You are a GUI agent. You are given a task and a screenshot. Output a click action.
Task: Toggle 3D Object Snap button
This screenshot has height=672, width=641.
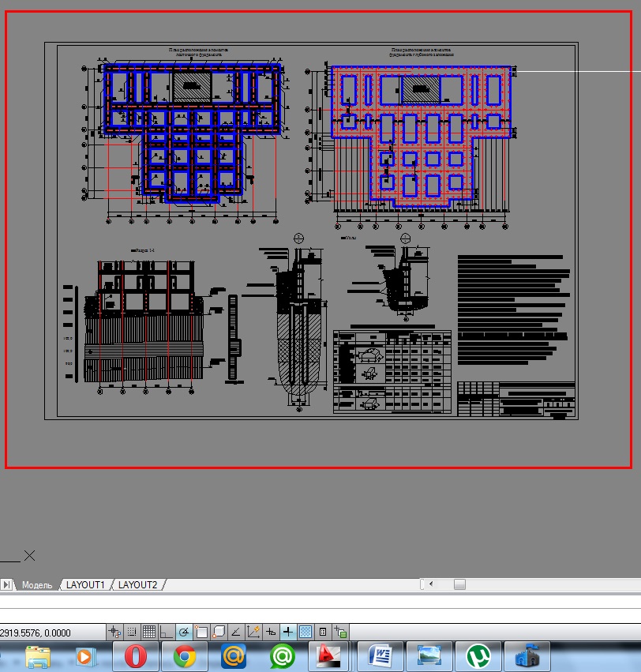(219, 632)
